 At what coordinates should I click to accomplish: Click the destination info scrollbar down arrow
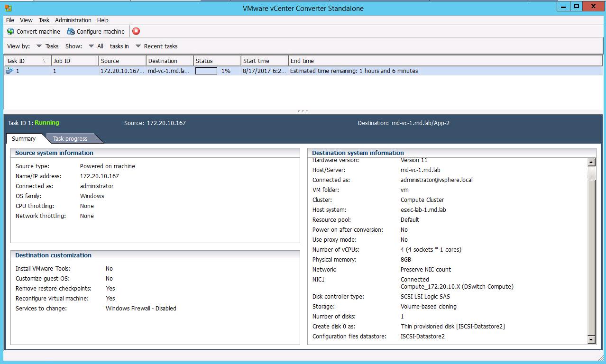pyautogui.click(x=591, y=339)
